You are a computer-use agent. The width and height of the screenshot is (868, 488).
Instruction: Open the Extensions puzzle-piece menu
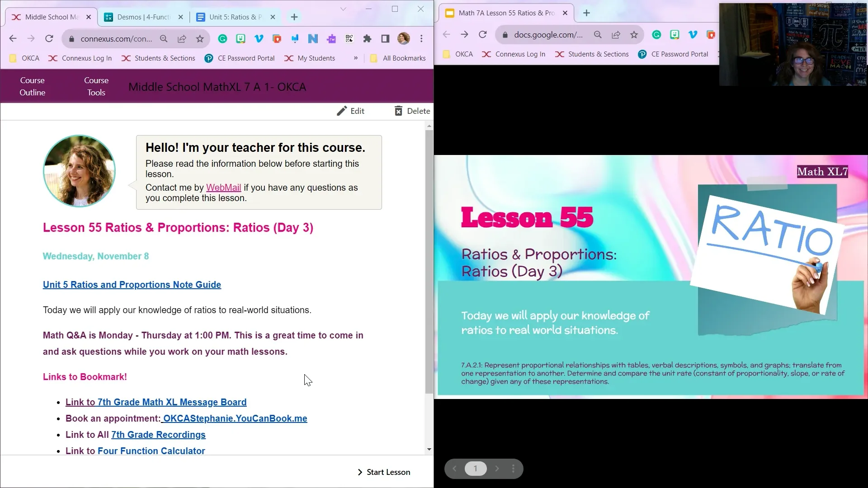pos(367,39)
